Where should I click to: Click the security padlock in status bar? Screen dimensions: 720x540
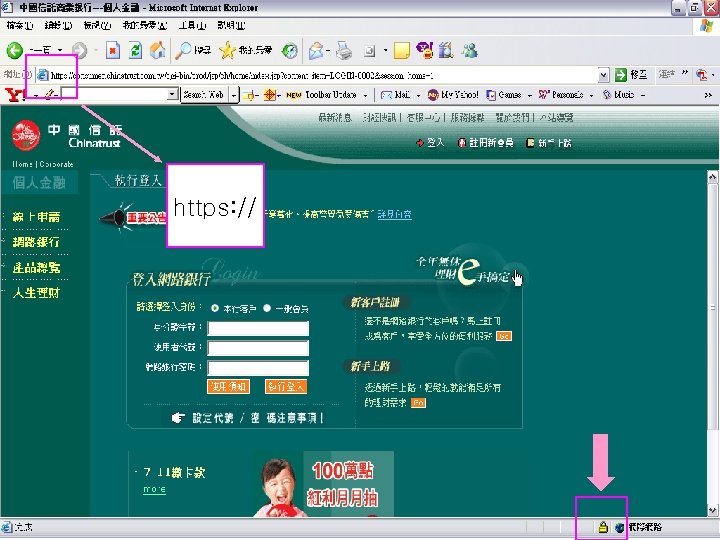click(603, 527)
